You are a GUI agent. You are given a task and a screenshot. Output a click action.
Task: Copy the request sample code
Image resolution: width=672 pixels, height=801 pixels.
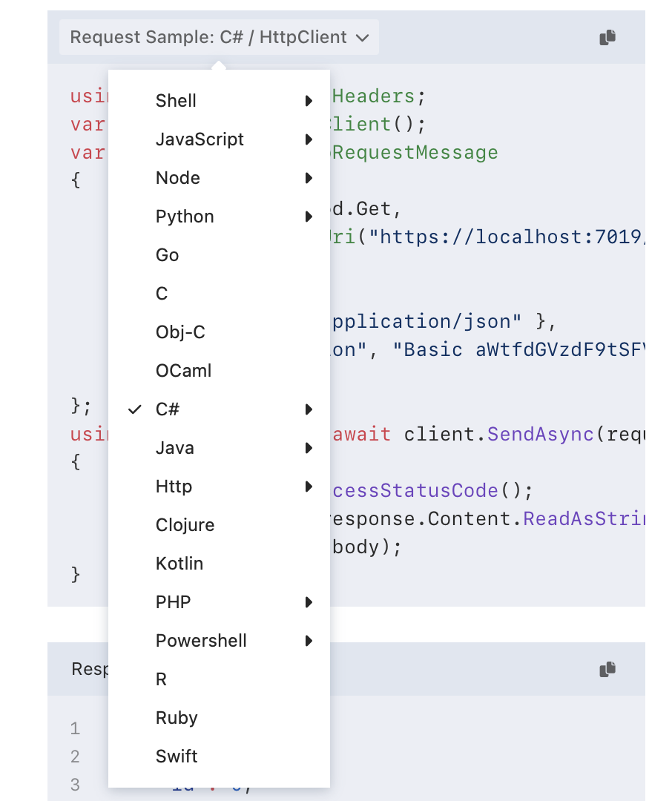607,36
